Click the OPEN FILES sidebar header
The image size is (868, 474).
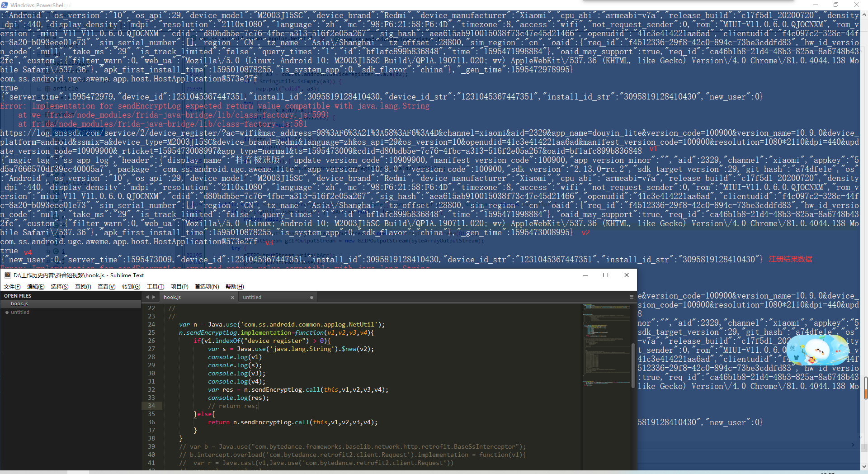point(18,296)
